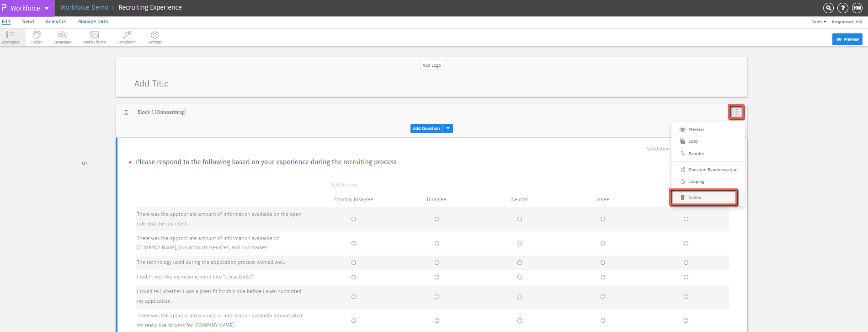Screen dimensions: 868x332
Task: Click the Add Title field
Action: point(151,84)
